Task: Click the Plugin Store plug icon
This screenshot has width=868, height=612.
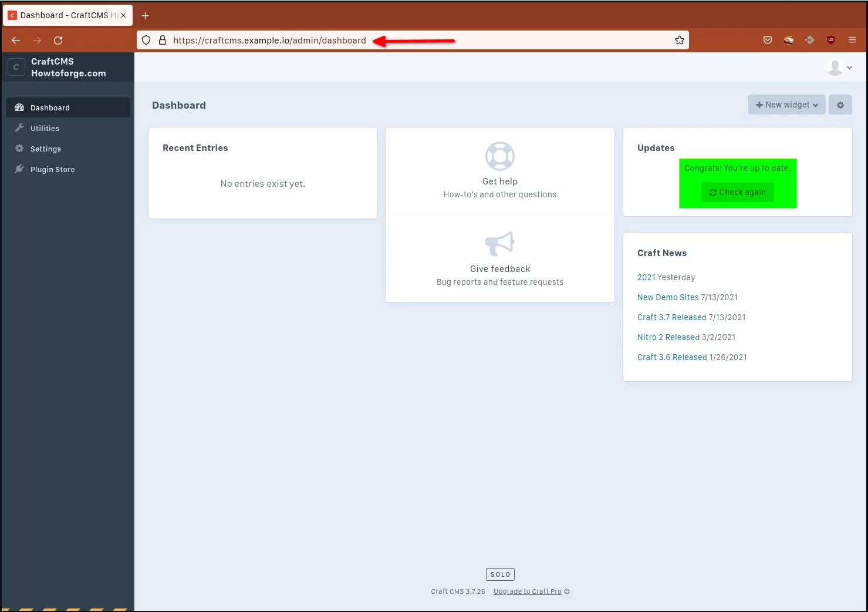Action: [19, 169]
